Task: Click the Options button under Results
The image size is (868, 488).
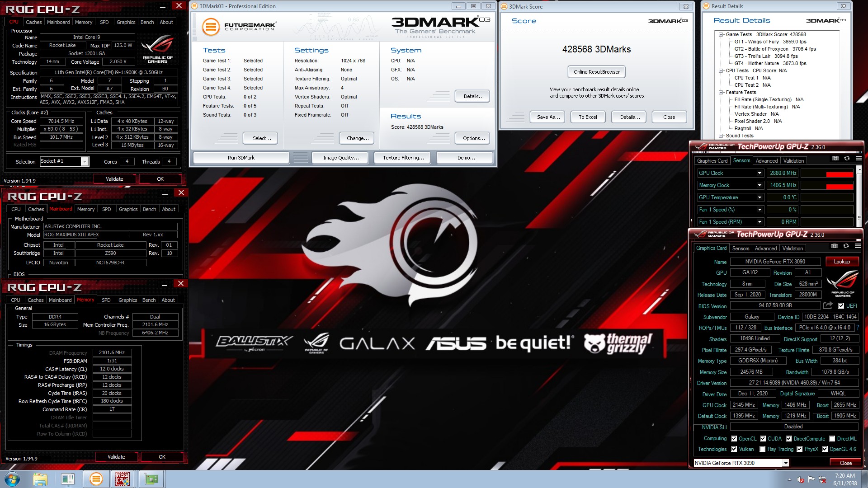Action: pos(473,138)
